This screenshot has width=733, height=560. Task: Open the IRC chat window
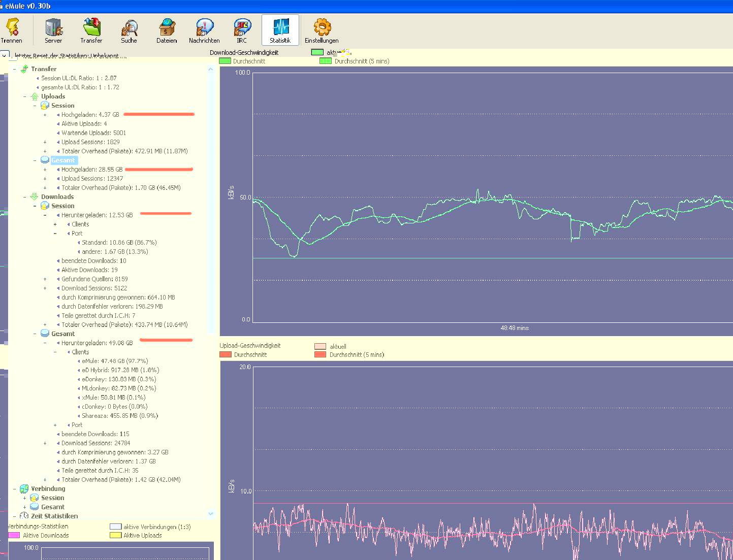242,30
